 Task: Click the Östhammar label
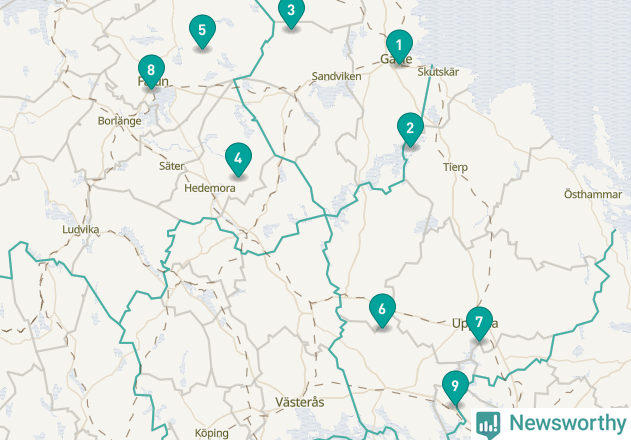(x=593, y=194)
